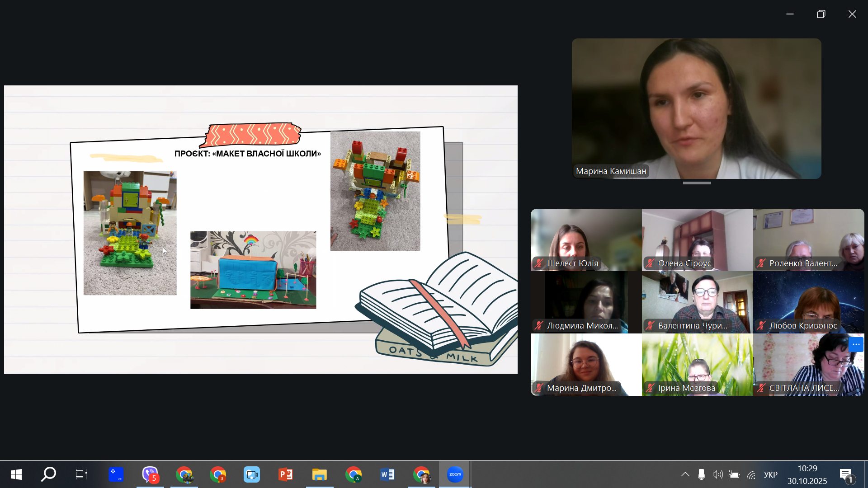This screenshot has width=868, height=488.
Task: Switch the УКР keyboard language indicator
Action: pos(770,474)
